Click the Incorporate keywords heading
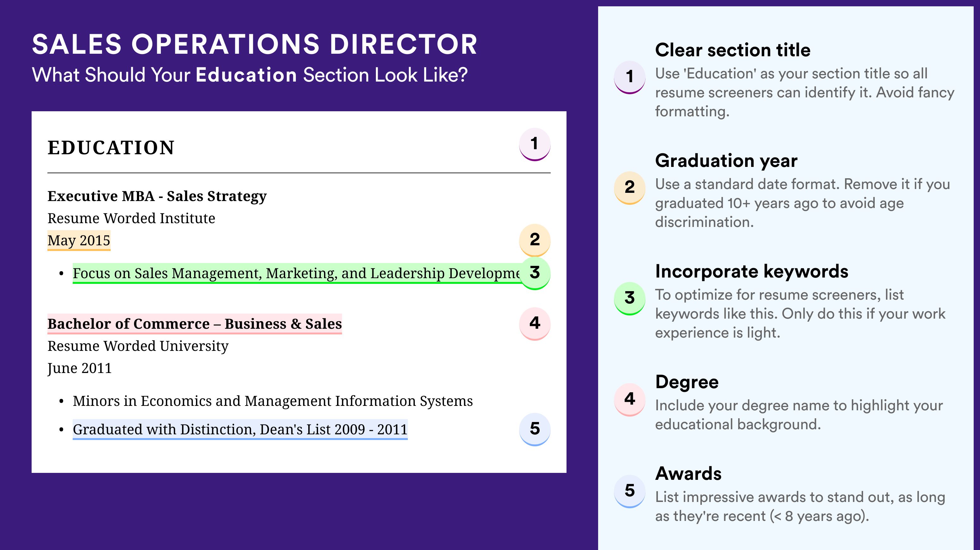 (751, 272)
